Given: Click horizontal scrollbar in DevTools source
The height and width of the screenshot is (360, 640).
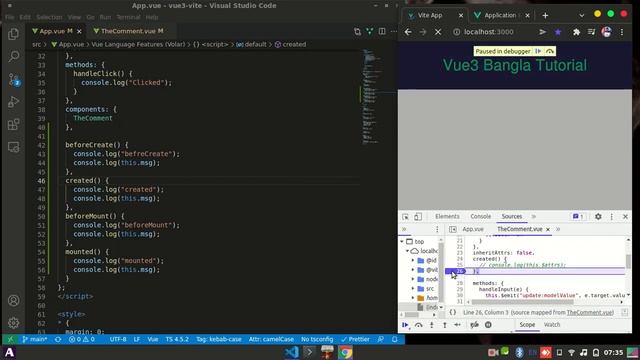Looking at the screenshot, I should point(522,302).
